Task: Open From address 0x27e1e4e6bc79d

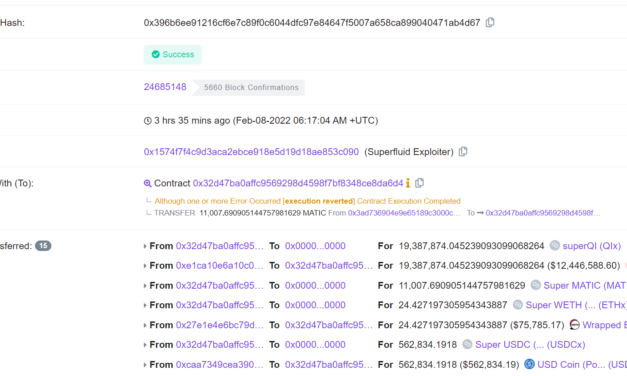Action: pyautogui.click(x=220, y=325)
